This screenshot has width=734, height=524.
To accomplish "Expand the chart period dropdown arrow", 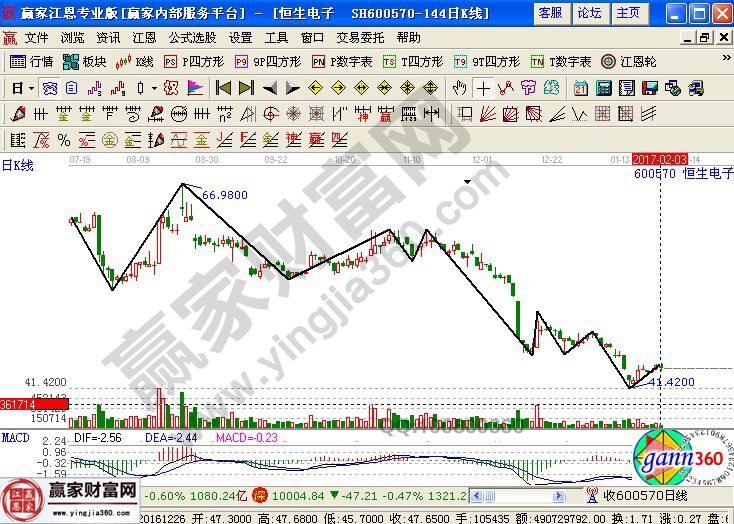I will pos(31,88).
